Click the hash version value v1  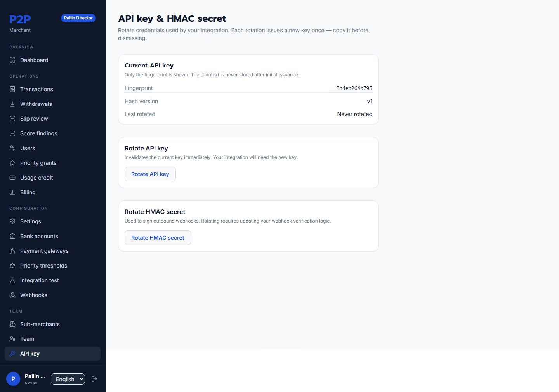[370, 101]
